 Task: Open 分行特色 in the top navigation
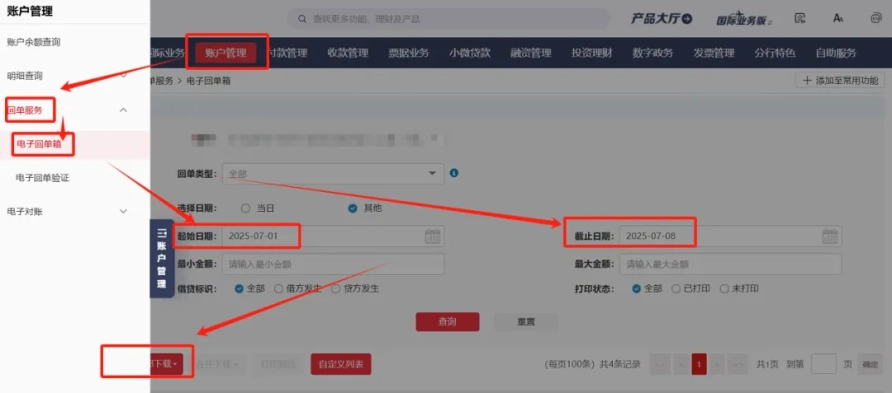click(775, 53)
